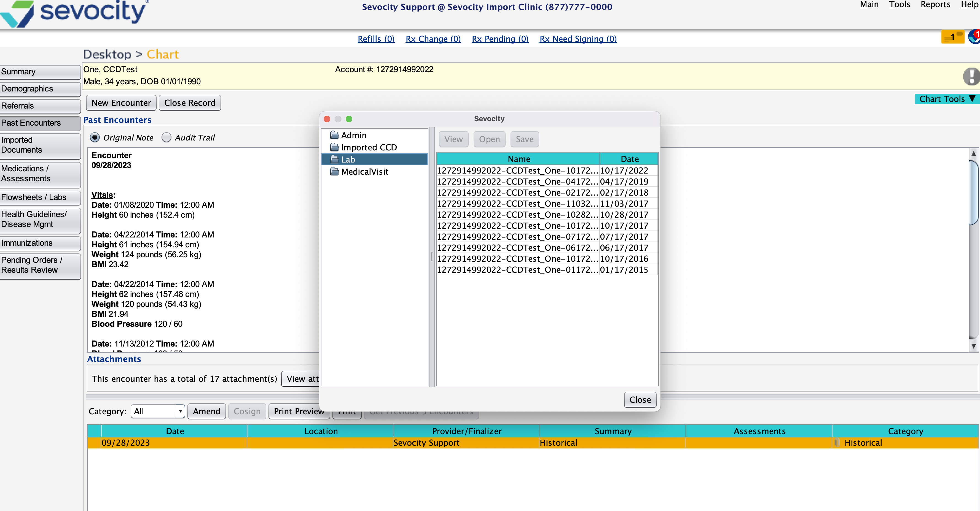Open the Chart Tools dropdown
This screenshot has height=511, width=980.
tap(946, 99)
